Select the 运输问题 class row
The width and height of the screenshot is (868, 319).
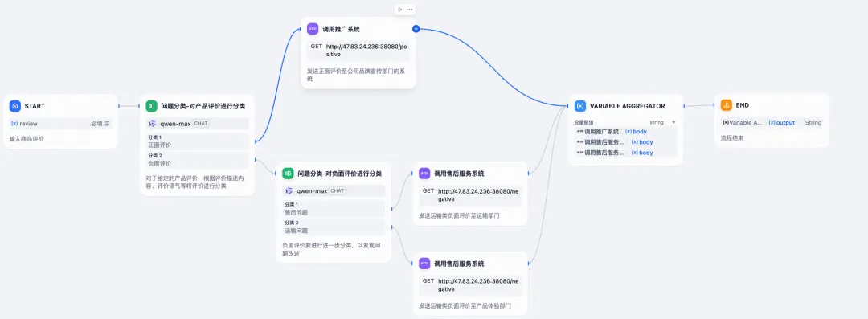click(x=334, y=227)
